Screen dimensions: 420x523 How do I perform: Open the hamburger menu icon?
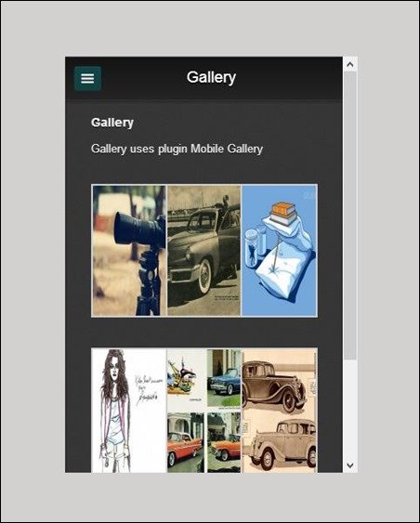[87, 78]
